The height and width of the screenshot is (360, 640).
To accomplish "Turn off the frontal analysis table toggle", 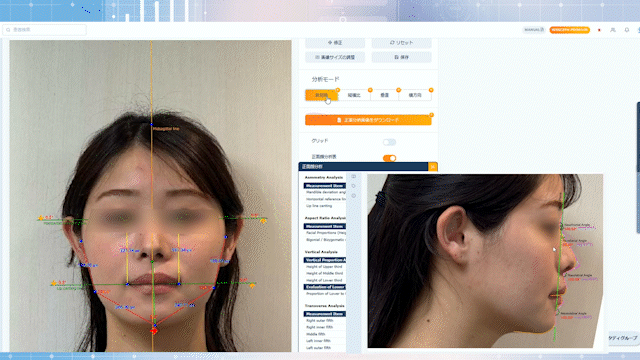I will click(x=389, y=158).
